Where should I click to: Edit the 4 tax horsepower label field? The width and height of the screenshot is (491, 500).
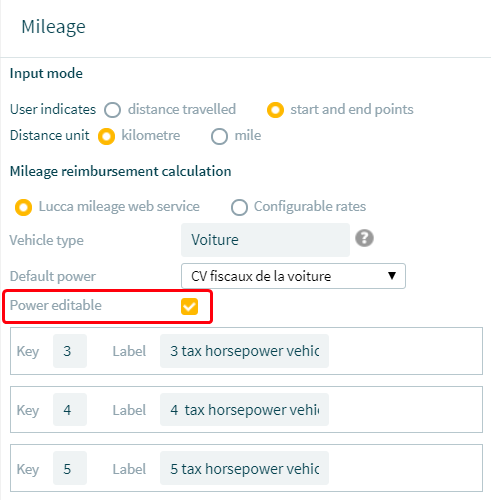(x=244, y=410)
